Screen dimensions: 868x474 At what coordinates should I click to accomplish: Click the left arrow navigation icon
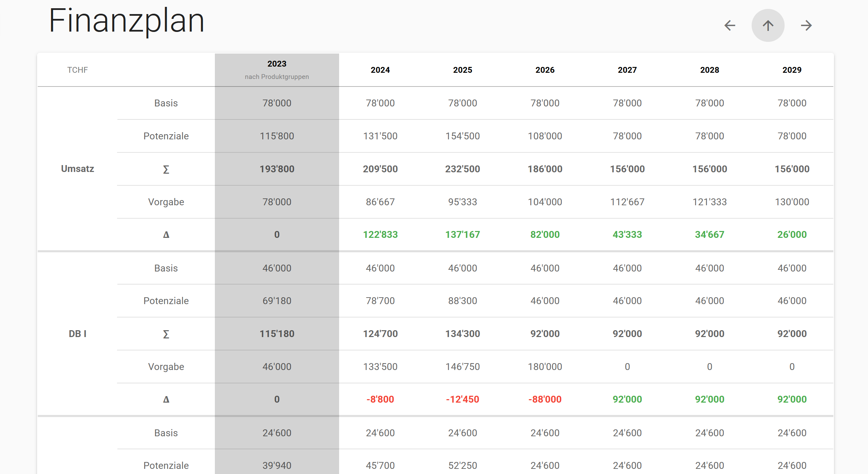[730, 25]
